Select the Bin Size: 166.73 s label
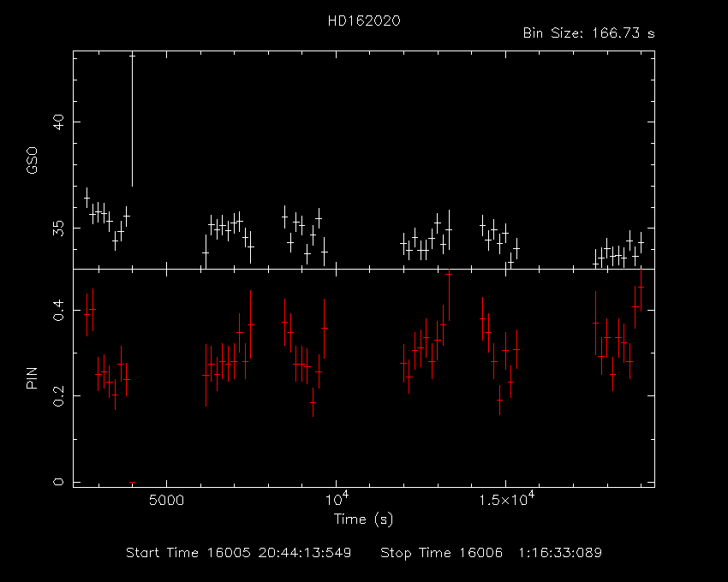 point(588,33)
